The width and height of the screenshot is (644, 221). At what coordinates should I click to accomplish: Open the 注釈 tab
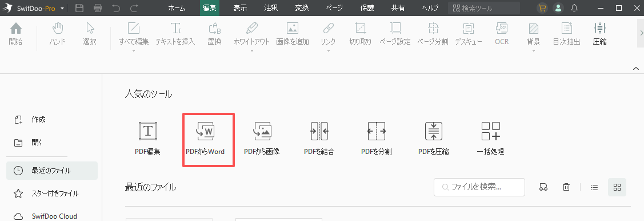point(271,8)
